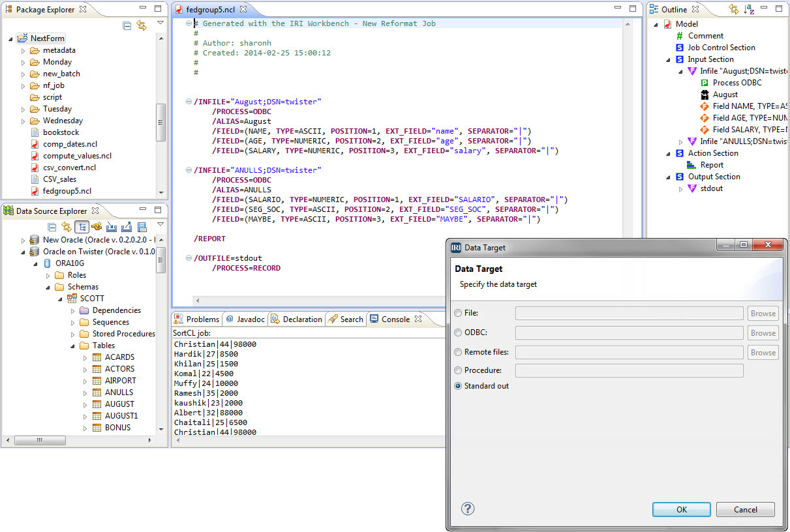Switch to the Console tab
Screen dimensions: 790x532
(x=395, y=319)
